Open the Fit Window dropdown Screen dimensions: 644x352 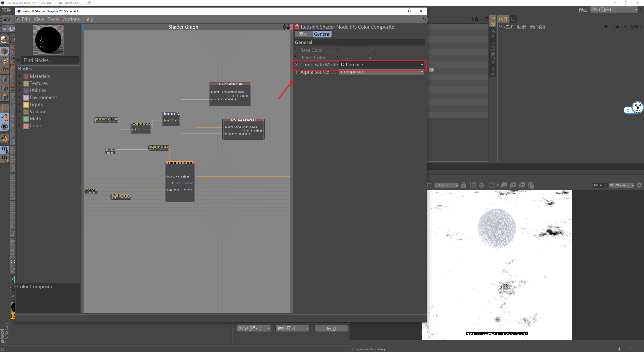coord(621,185)
